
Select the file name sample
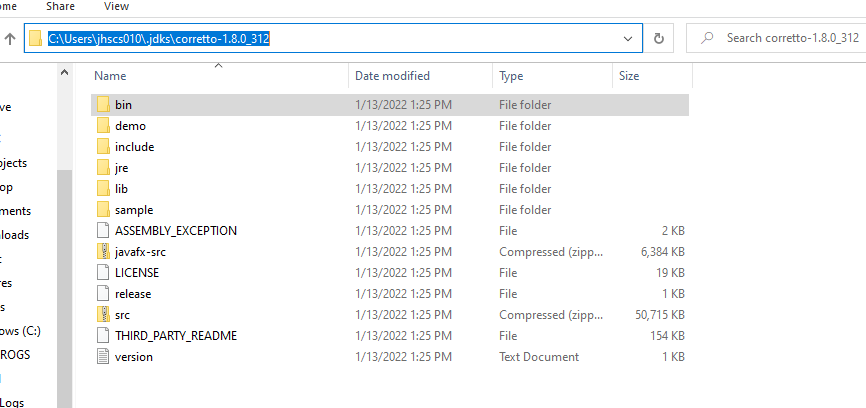click(x=134, y=210)
